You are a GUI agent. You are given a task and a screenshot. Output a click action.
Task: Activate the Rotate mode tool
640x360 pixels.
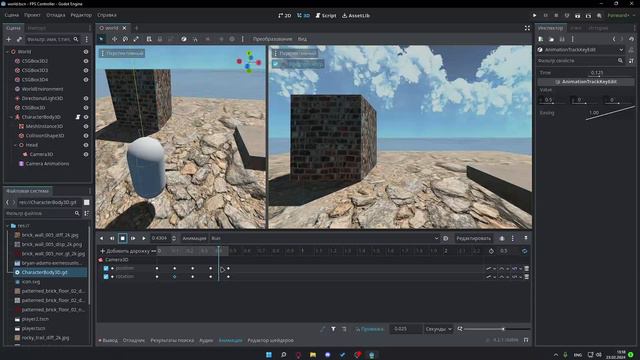point(125,39)
